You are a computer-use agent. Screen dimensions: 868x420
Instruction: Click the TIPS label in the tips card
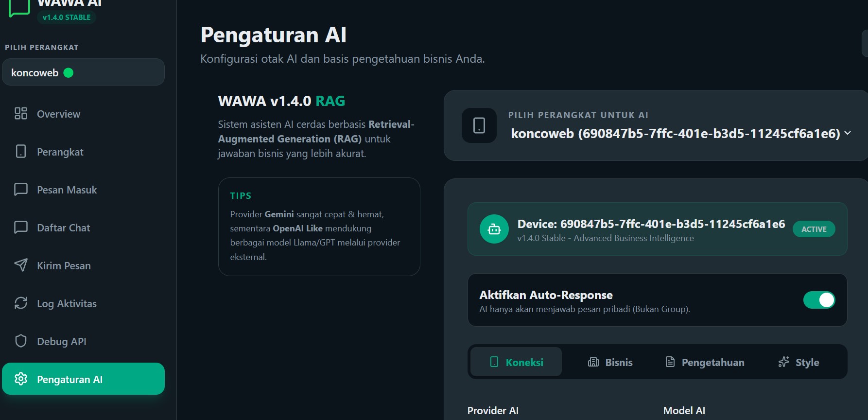[x=241, y=195]
